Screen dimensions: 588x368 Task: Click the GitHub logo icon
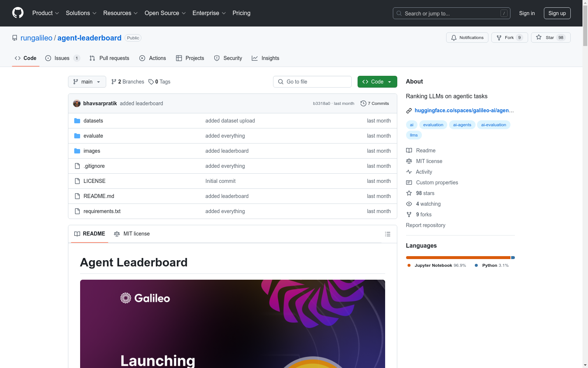tap(18, 13)
